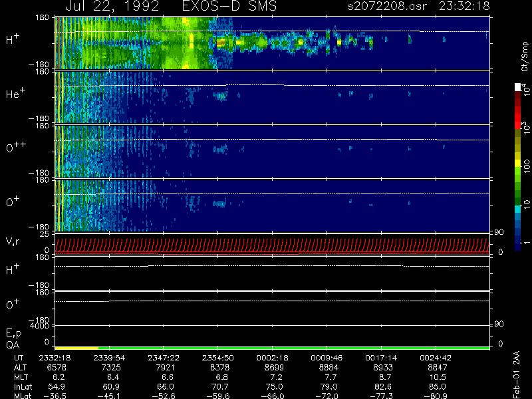Screen dimensions: 532x399
Task: Select the 'E,p' panel label
Action: (13, 333)
